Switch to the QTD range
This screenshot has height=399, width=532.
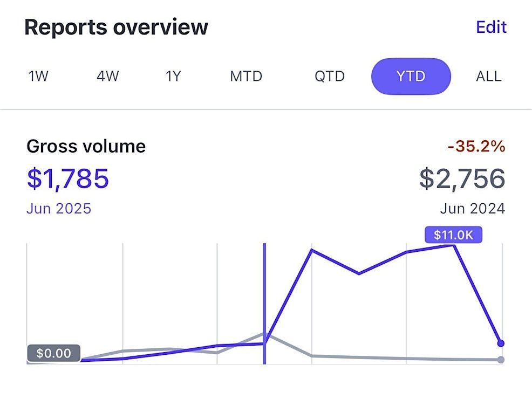pyautogui.click(x=330, y=76)
